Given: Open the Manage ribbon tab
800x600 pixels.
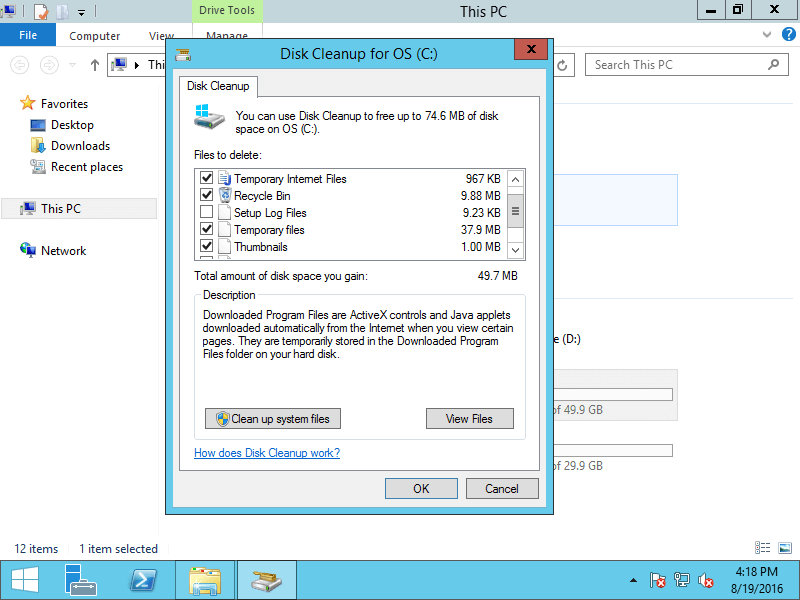Looking at the screenshot, I should pos(227,35).
